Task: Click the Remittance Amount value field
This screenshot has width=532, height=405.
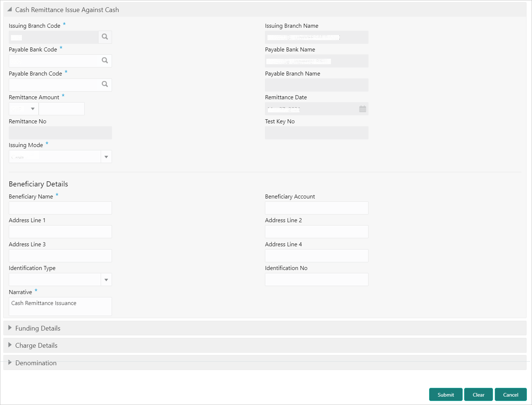Action: pos(62,109)
